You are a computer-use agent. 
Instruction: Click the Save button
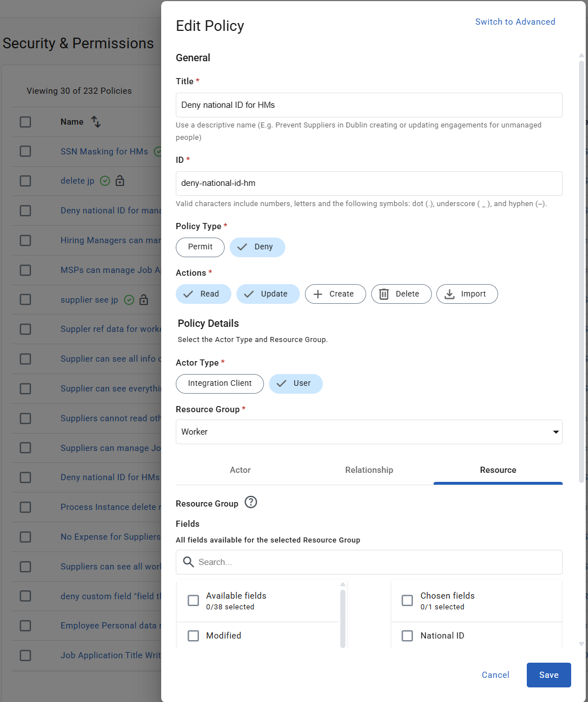click(549, 675)
